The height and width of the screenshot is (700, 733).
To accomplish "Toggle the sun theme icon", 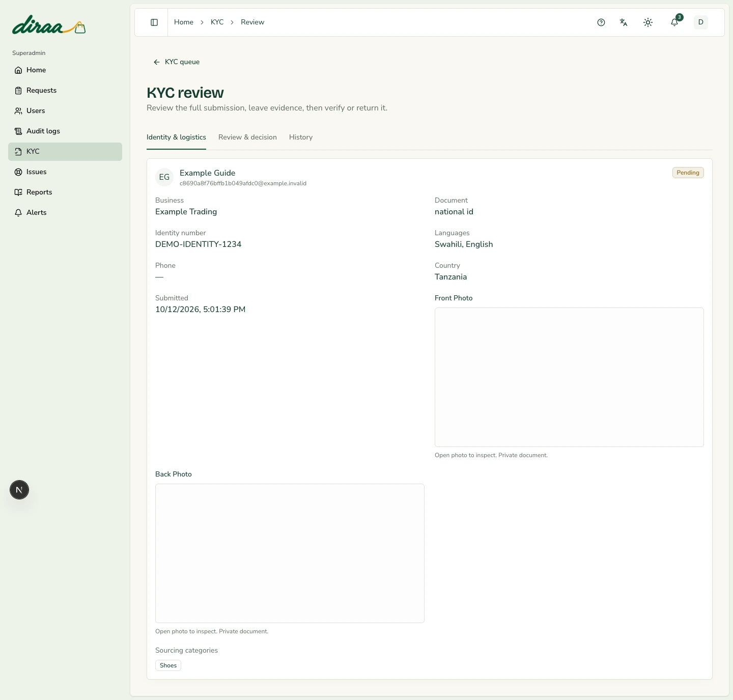I will (x=648, y=22).
